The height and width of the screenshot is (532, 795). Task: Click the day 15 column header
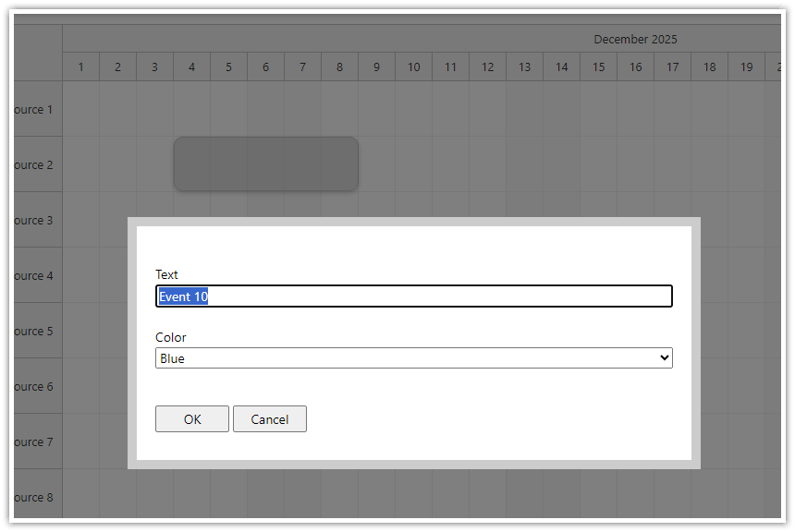[598, 66]
